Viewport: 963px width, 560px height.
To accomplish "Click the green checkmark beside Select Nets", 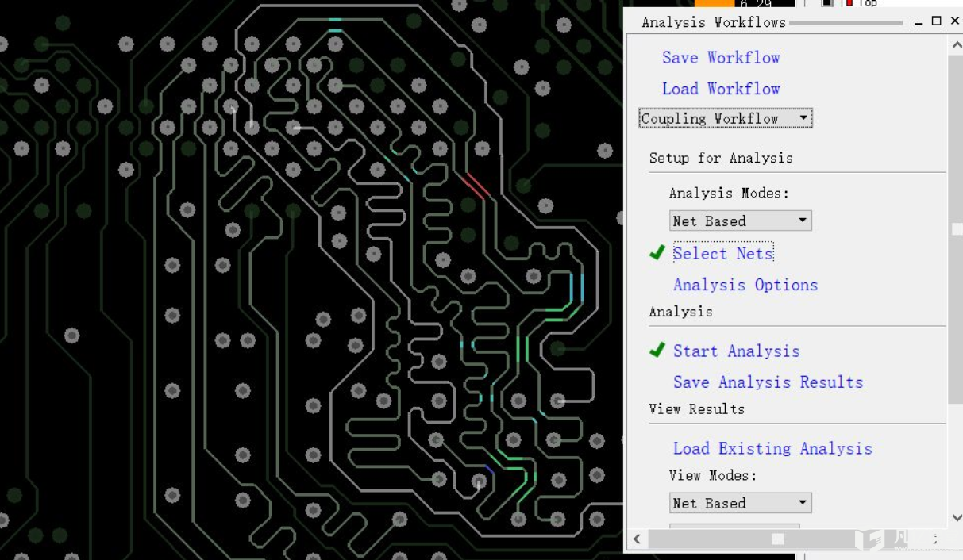I will tap(657, 252).
